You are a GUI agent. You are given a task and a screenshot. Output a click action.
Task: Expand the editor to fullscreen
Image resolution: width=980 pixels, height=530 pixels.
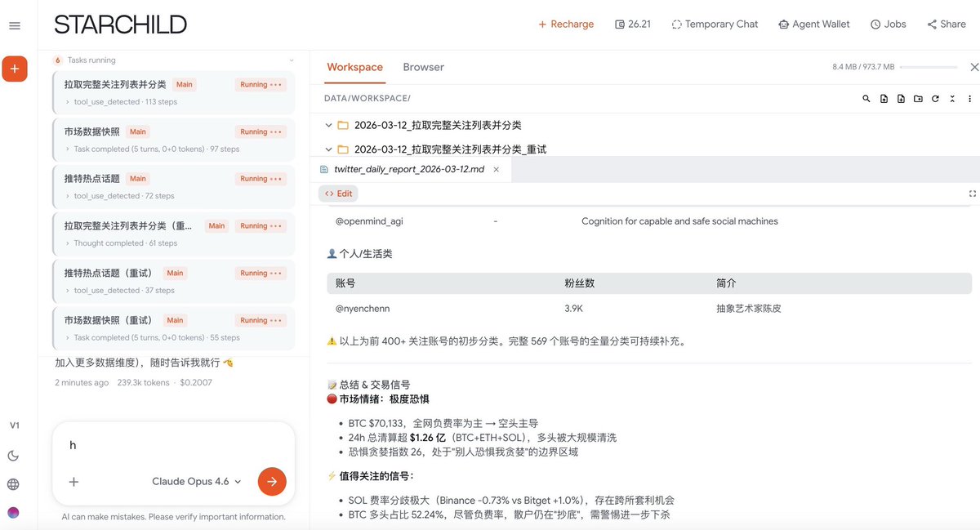pyautogui.click(x=973, y=194)
